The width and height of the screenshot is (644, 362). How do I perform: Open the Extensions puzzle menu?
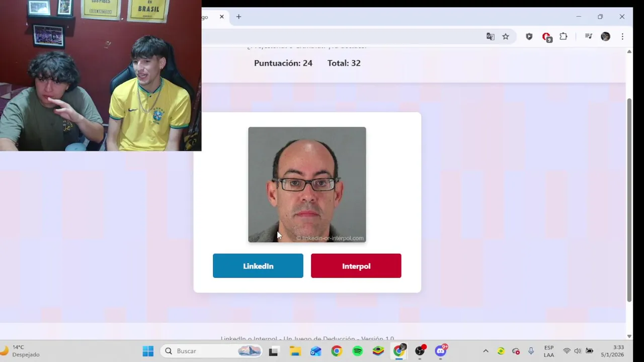point(563,36)
